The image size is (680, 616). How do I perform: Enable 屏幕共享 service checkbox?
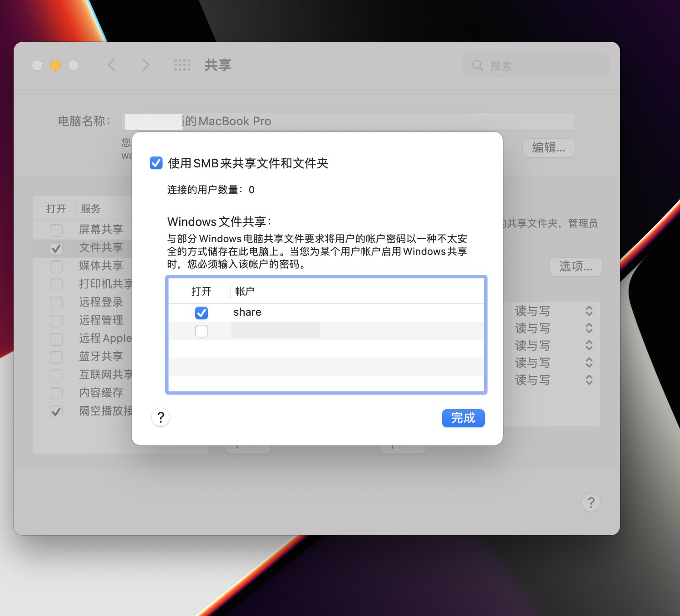(56, 230)
